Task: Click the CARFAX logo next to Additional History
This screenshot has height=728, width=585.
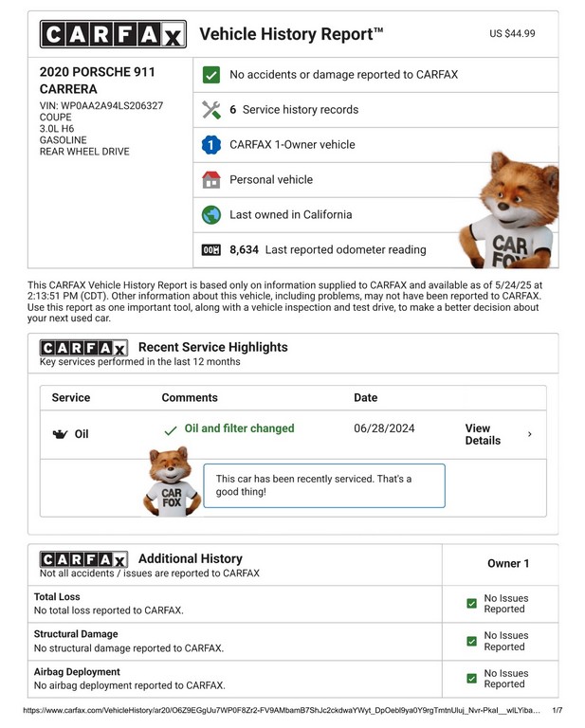Action: (x=83, y=559)
